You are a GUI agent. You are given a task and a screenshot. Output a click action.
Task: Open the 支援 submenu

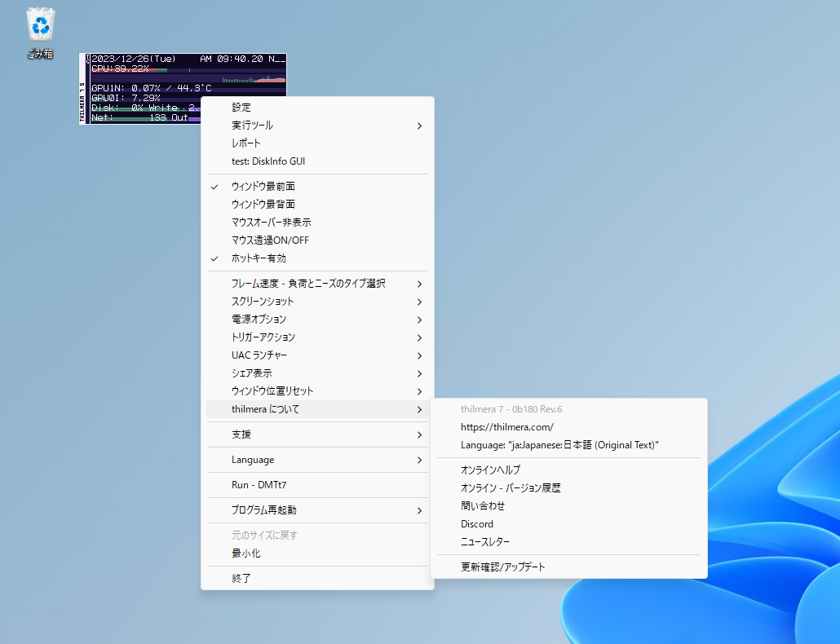point(317,434)
